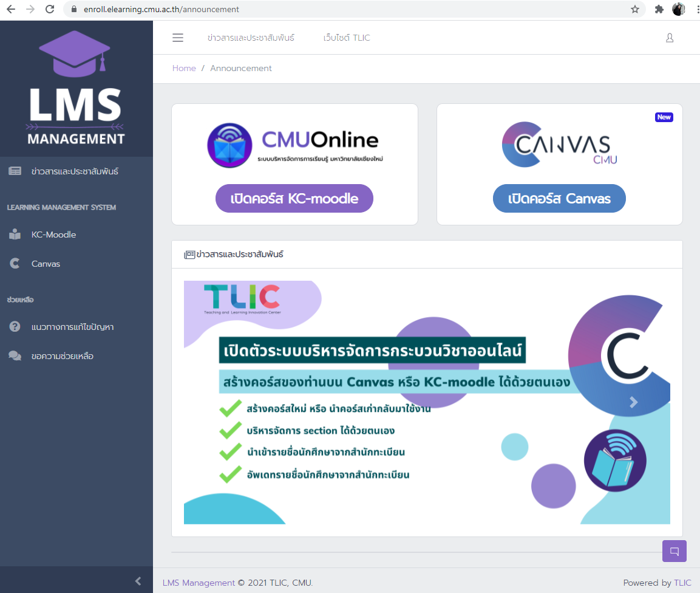Click the browser back arrow
The image size is (700, 593).
coord(11,9)
